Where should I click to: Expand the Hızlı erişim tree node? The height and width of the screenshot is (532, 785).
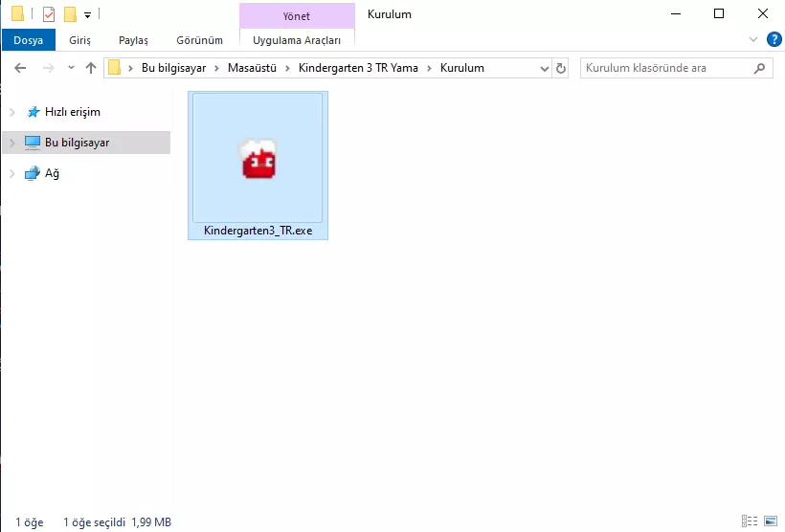point(12,112)
